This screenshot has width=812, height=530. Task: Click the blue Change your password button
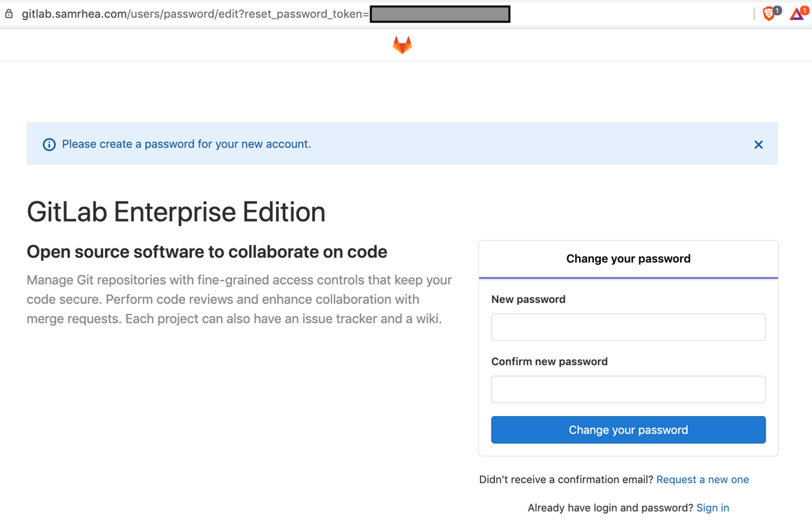tap(628, 429)
